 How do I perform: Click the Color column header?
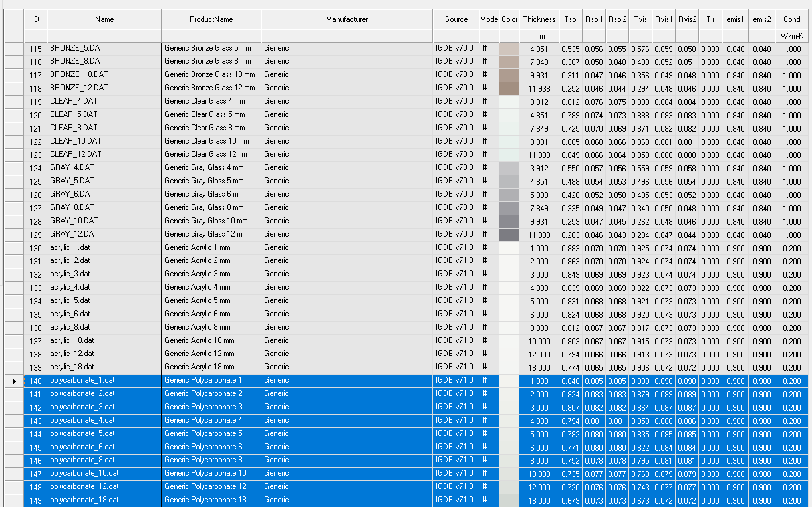pyautogui.click(x=509, y=19)
